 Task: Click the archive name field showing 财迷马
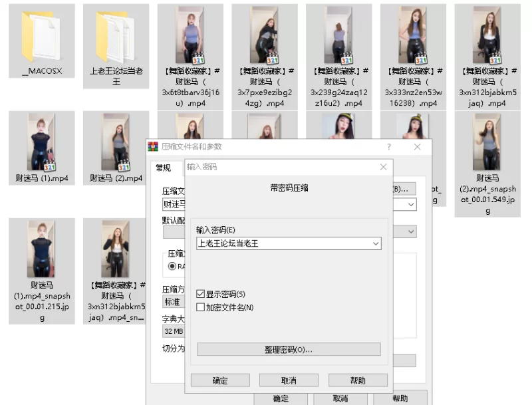click(174, 204)
